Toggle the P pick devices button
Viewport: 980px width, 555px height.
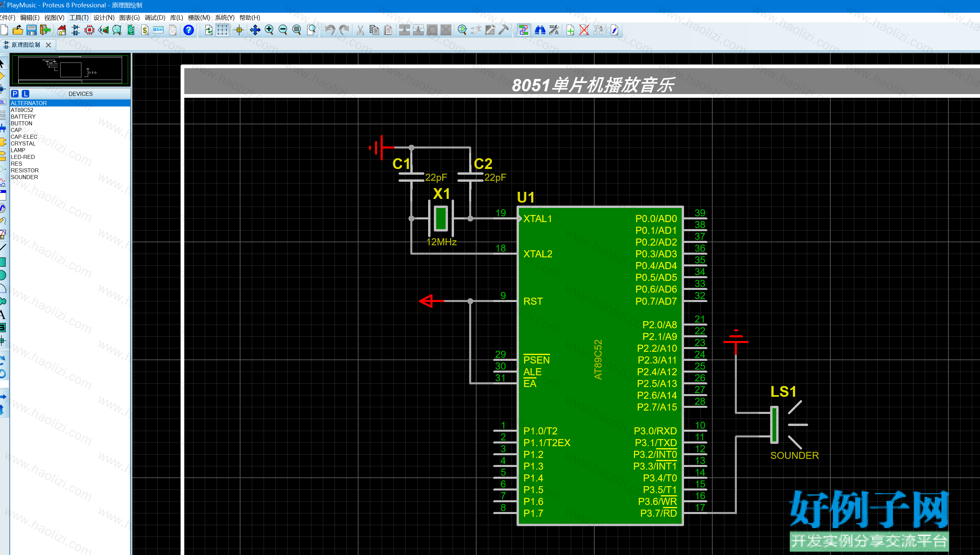pyautogui.click(x=15, y=94)
